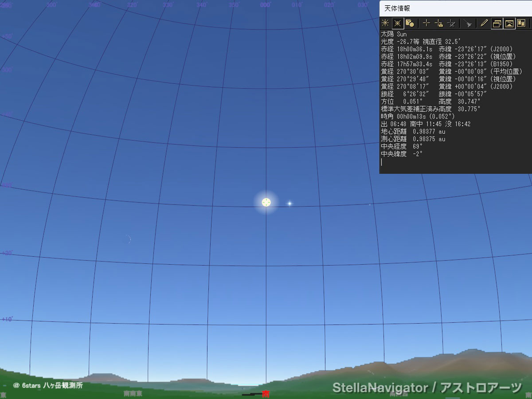Select the plain crosshair icon
The width and height of the screenshot is (532, 399).
coord(426,23)
